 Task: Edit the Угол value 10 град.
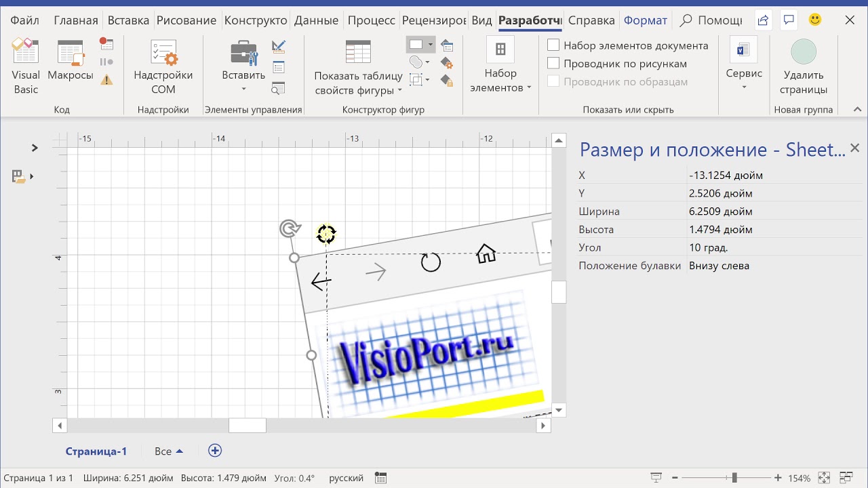tap(774, 247)
